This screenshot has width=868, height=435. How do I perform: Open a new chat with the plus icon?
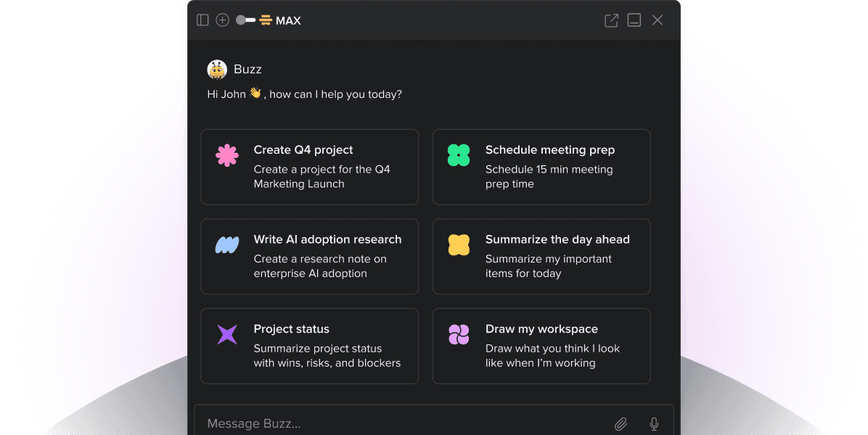(223, 20)
